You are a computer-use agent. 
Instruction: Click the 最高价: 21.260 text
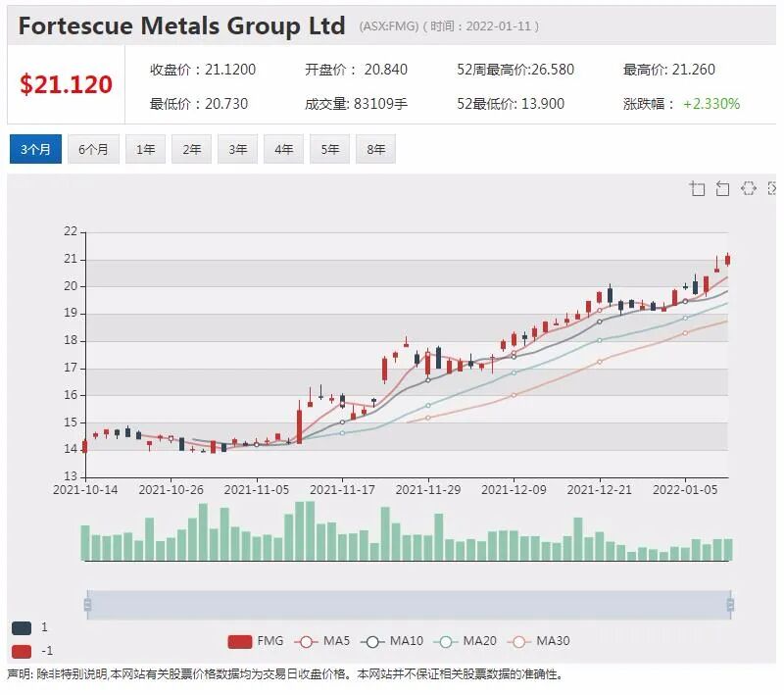[x=669, y=70]
